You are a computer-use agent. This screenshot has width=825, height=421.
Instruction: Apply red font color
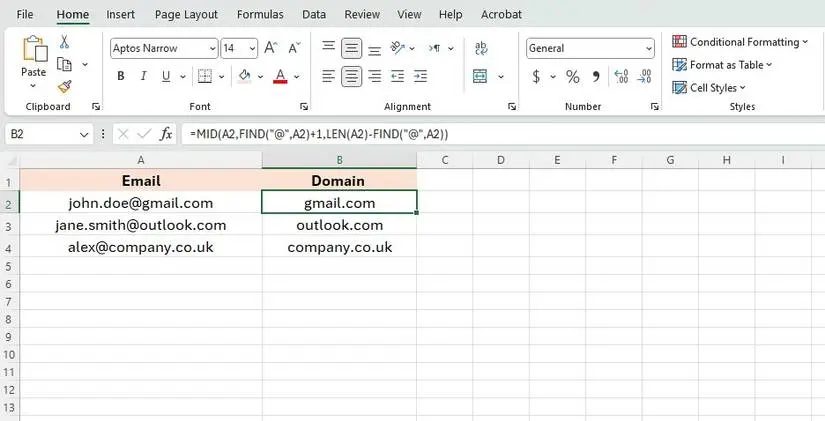(280, 76)
